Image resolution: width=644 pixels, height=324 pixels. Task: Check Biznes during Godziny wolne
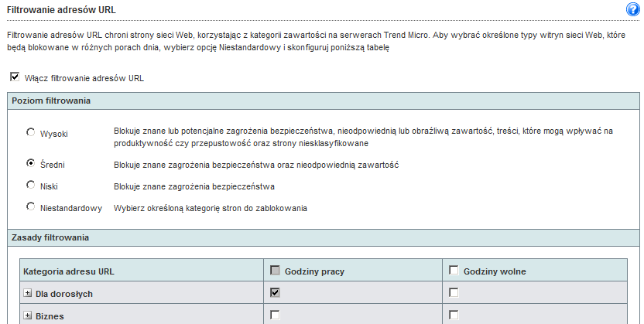[x=454, y=315]
